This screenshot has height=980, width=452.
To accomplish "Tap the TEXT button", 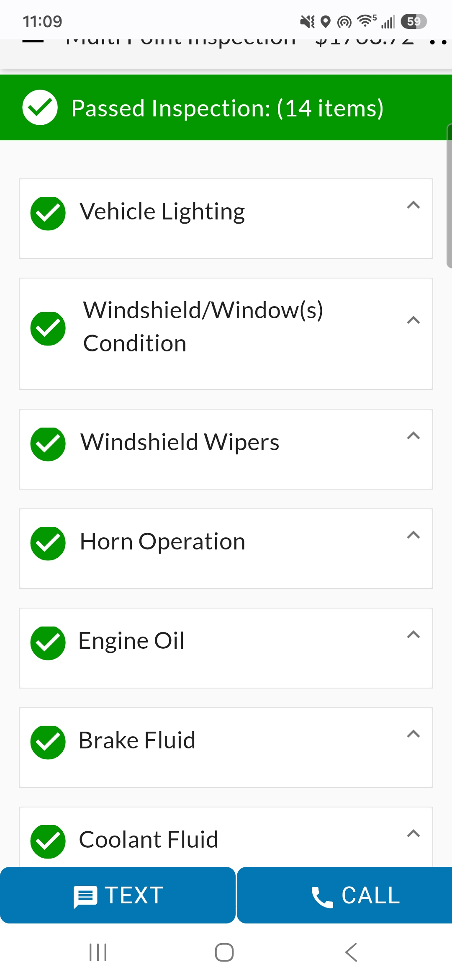I will pos(118,895).
